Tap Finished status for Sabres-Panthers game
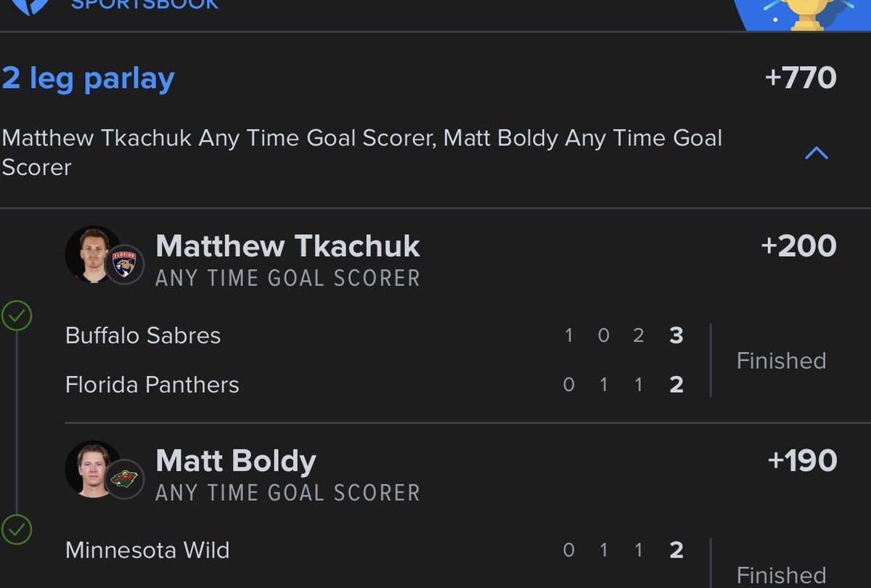Viewport: 871px width, 588px height. tap(781, 361)
